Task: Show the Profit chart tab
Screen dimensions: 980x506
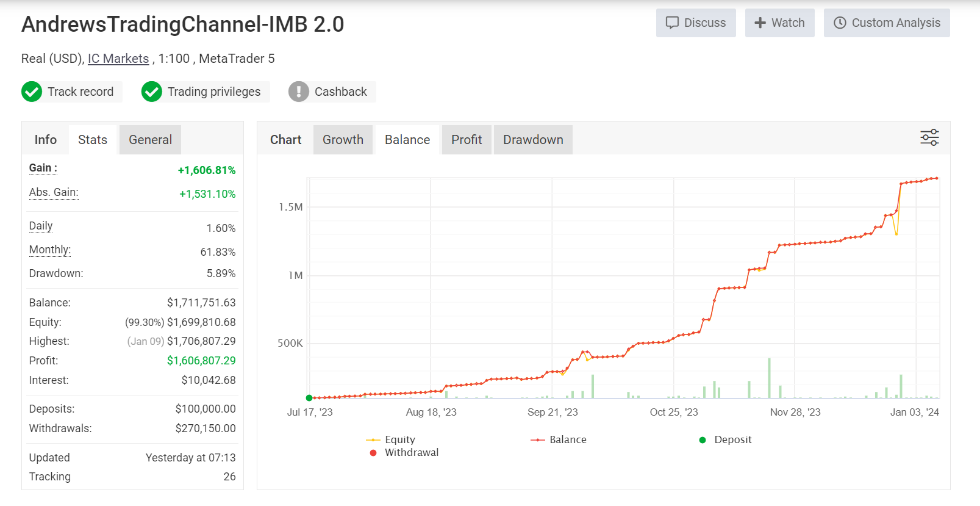Action: (x=467, y=140)
